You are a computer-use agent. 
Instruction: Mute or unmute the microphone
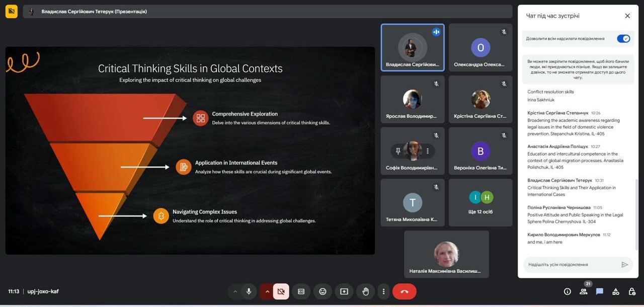(249, 291)
